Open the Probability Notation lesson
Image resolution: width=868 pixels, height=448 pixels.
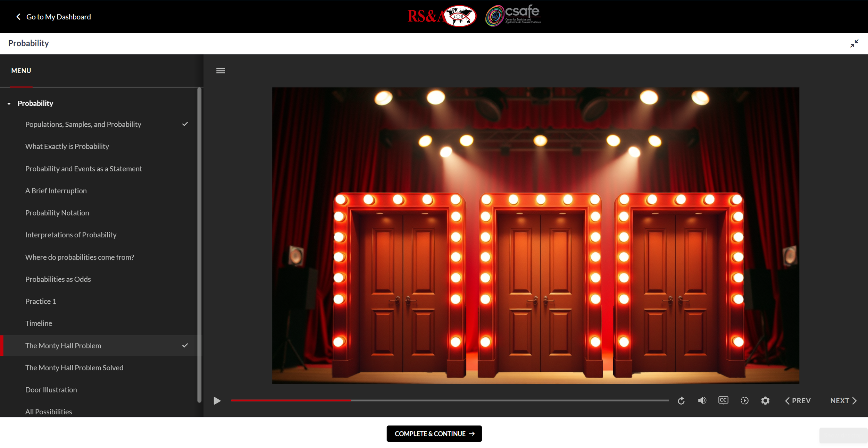pyautogui.click(x=57, y=213)
